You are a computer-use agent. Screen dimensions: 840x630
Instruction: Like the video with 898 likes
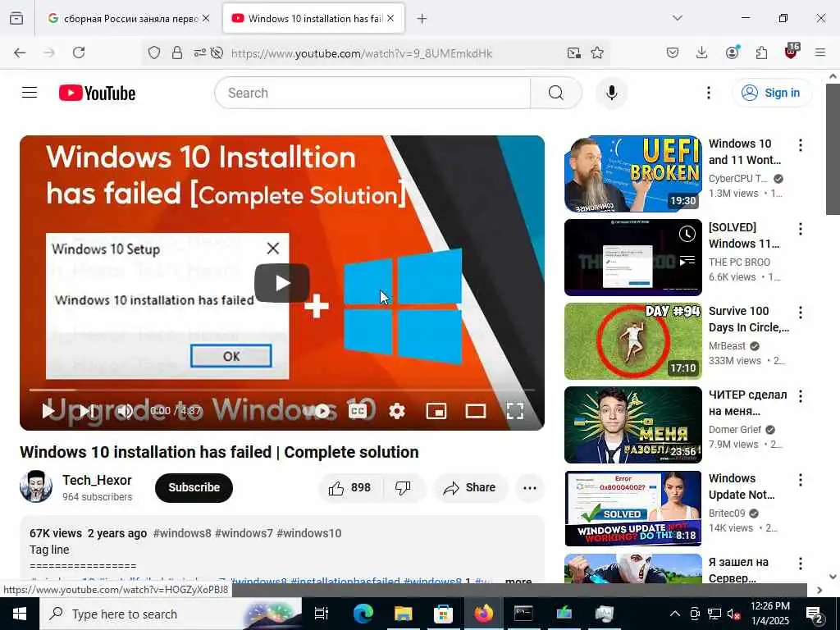point(349,487)
